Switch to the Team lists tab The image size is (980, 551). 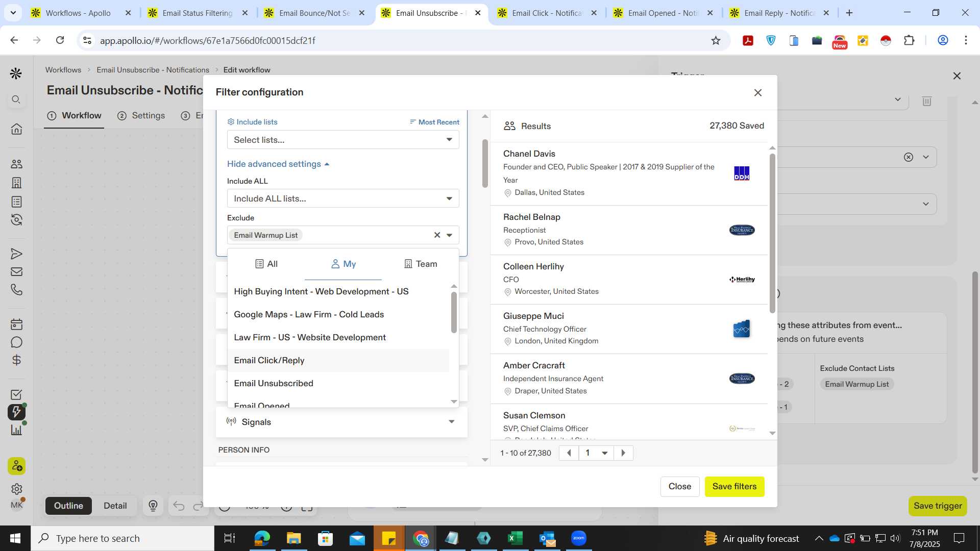point(421,264)
